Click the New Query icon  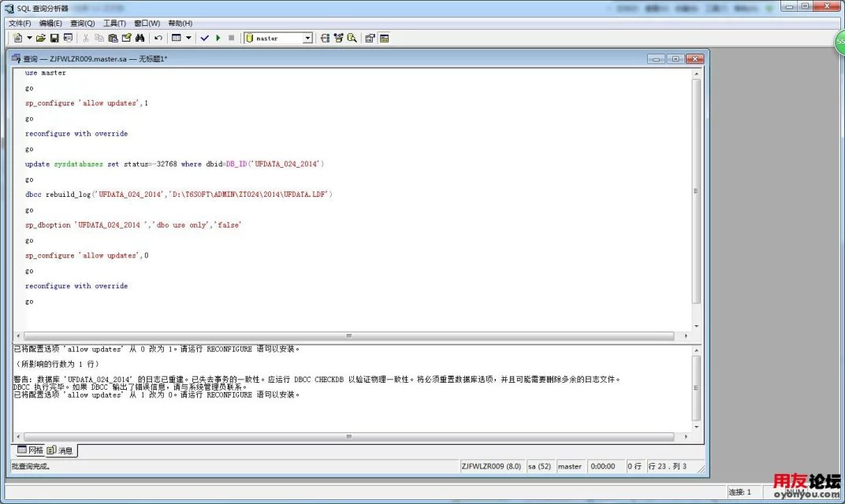(x=17, y=38)
